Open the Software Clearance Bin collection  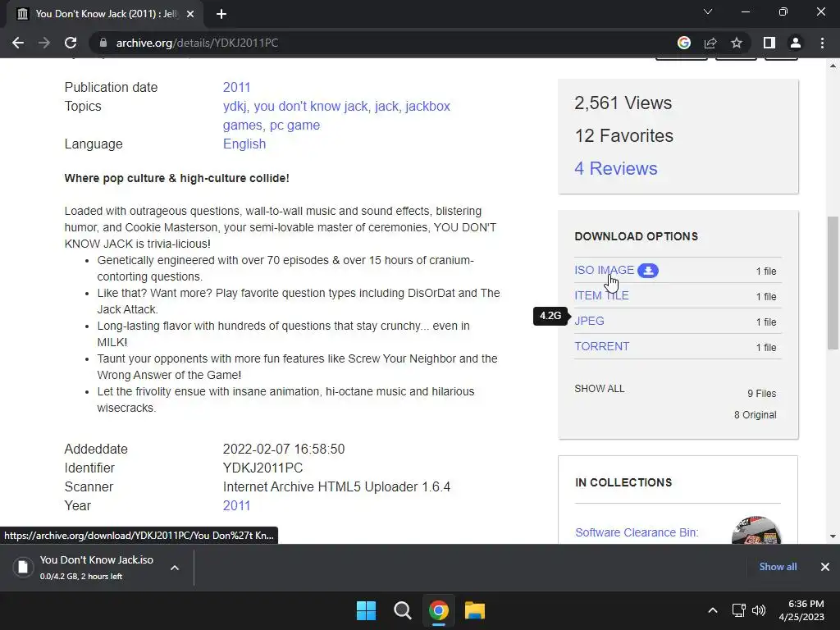click(x=637, y=532)
